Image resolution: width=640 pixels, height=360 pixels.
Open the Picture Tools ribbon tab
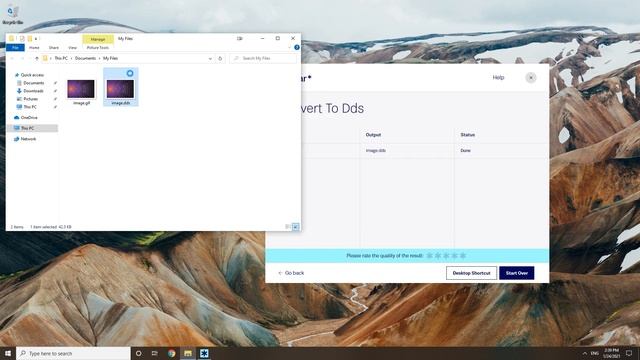click(x=98, y=48)
